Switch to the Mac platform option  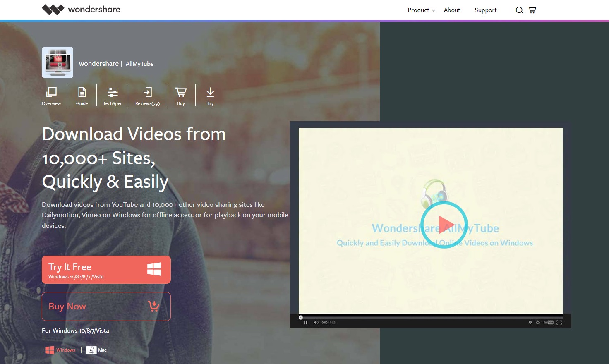[96, 350]
